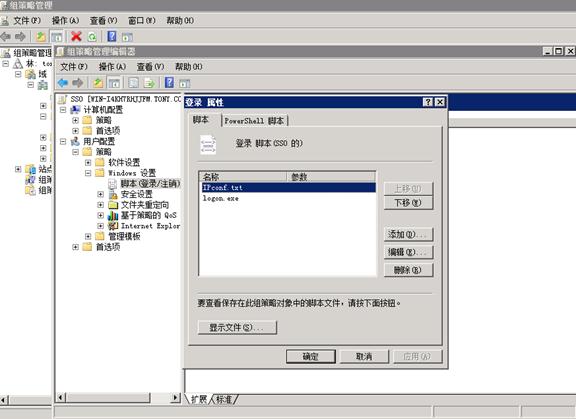Select logon.exe in the script list
The image size is (576, 419).
(x=221, y=198)
